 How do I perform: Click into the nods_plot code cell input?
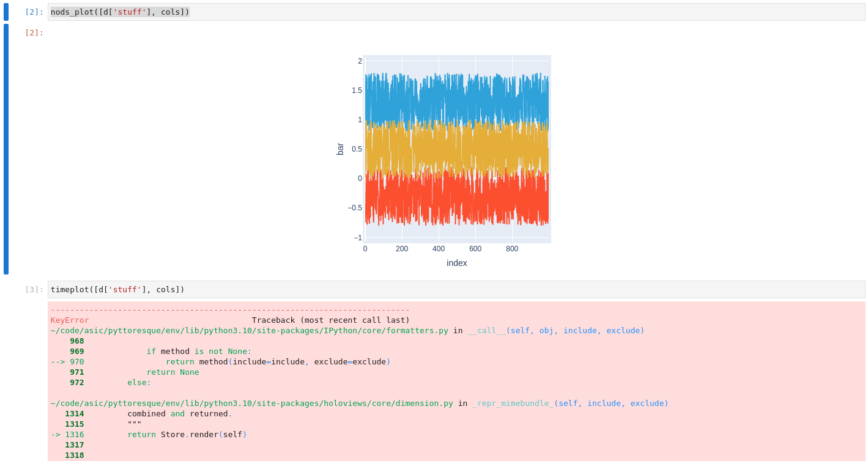click(456, 12)
